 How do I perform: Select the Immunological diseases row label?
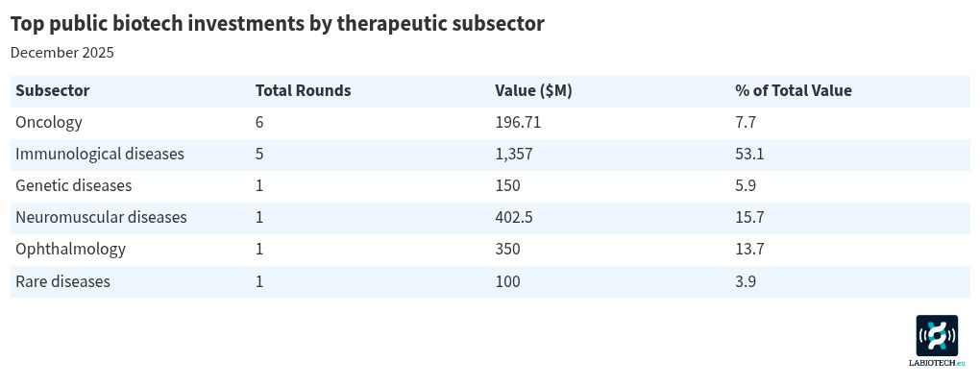(100, 155)
